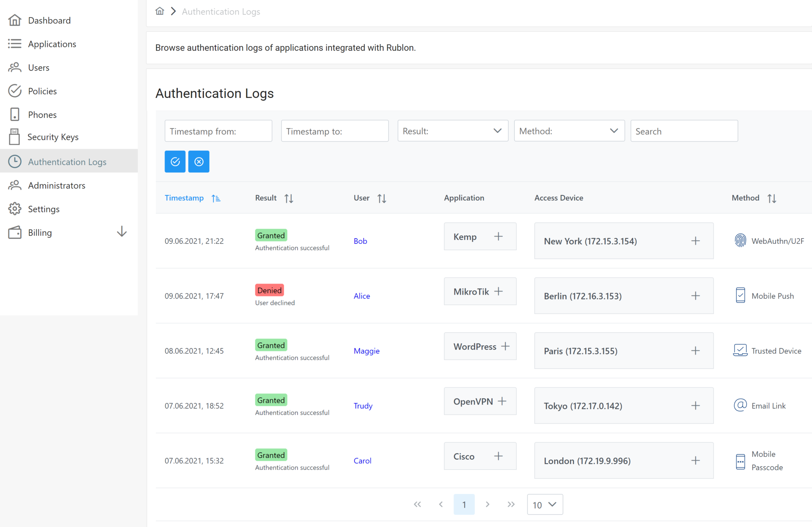Click the Settings gear icon
This screenshot has width=812, height=527.
(15, 209)
